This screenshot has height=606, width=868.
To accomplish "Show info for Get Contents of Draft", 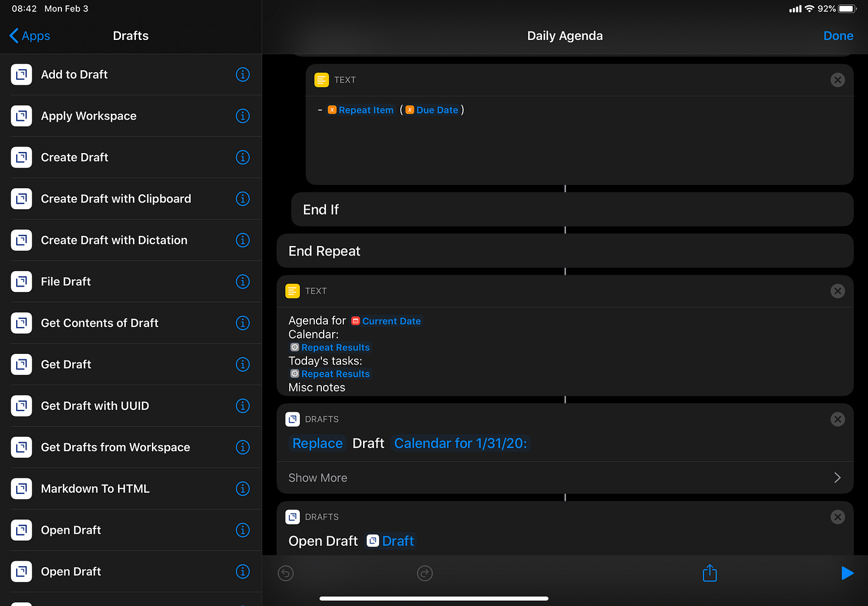I will click(x=243, y=323).
